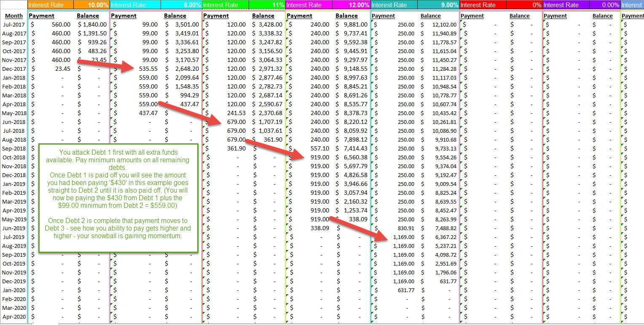
Task: Select the 535.55 payment cell
Action: [148, 69]
